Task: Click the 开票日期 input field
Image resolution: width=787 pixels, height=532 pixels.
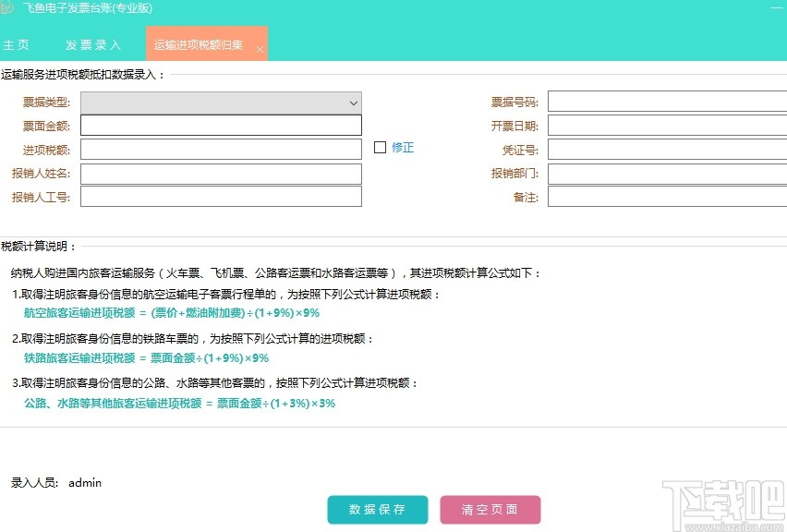Action: pos(667,125)
